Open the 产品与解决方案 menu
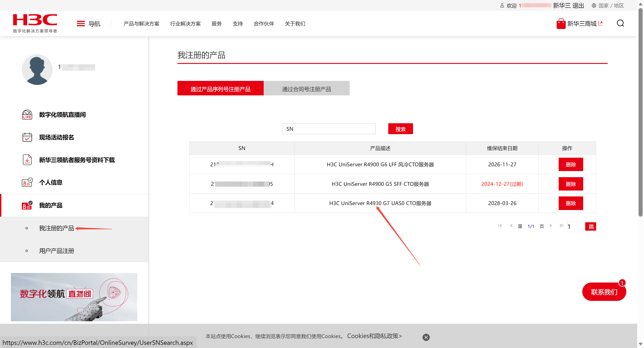The height and width of the screenshot is (348, 644). coord(141,24)
